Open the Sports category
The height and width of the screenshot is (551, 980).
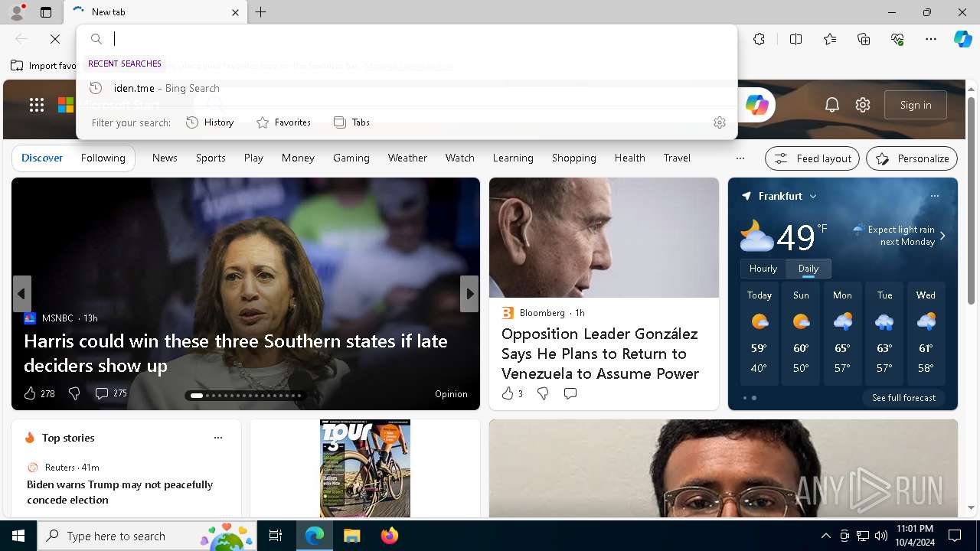pyautogui.click(x=211, y=158)
